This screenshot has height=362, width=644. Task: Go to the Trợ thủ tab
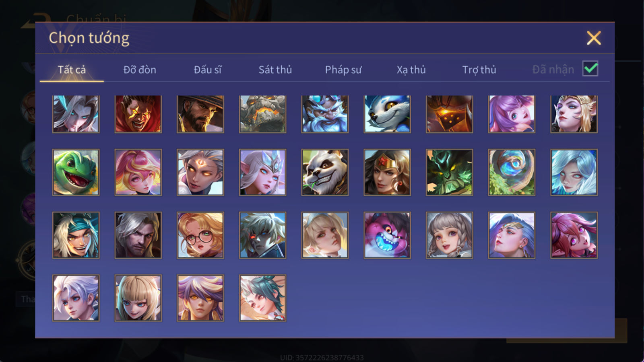click(479, 70)
